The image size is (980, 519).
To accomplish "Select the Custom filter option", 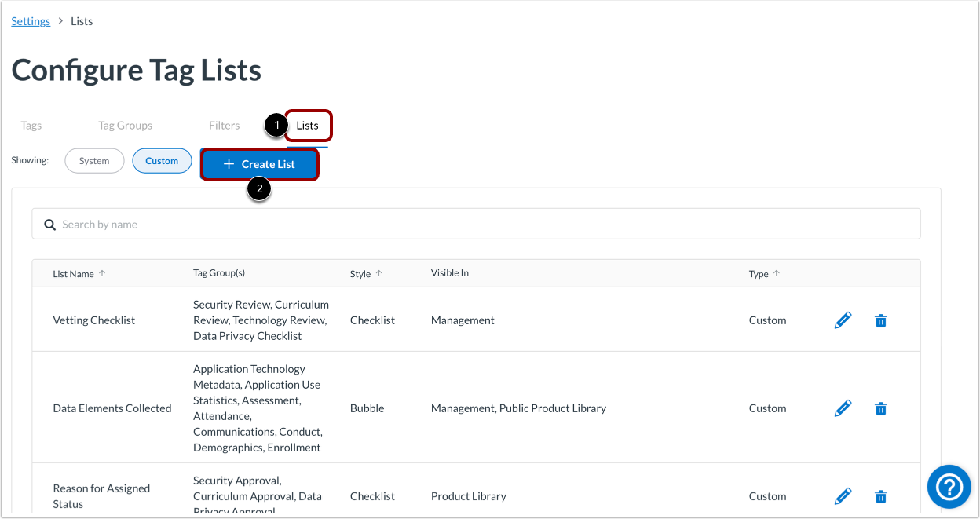I will [x=162, y=160].
